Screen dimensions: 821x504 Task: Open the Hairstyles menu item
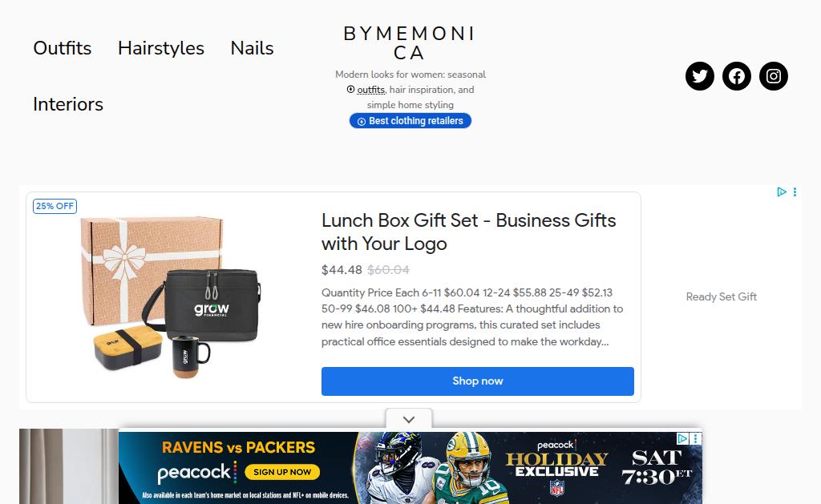(160, 48)
